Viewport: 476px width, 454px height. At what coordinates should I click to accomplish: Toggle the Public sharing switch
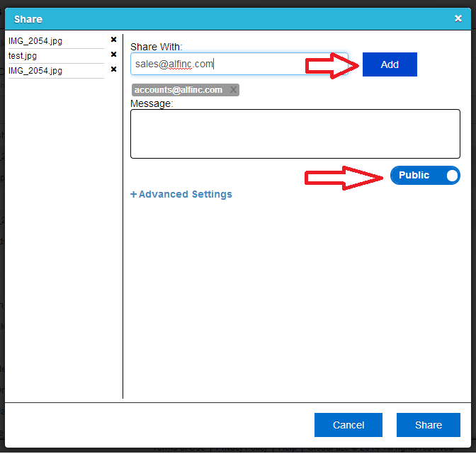(425, 176)
